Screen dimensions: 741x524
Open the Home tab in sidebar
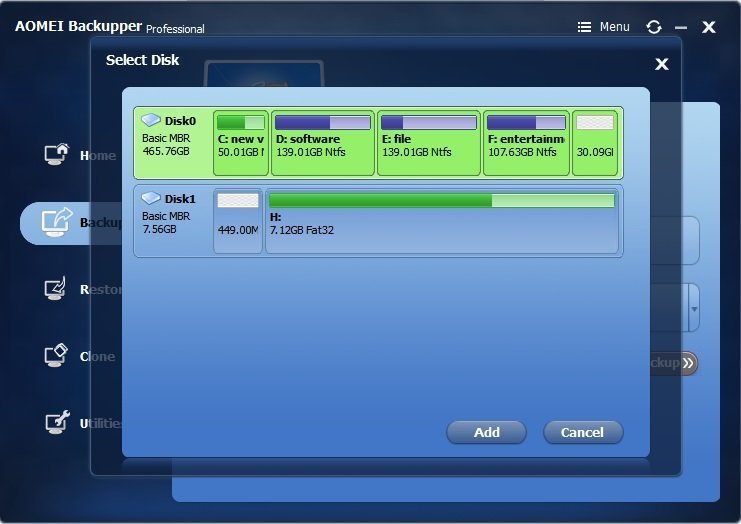(80, 155)
